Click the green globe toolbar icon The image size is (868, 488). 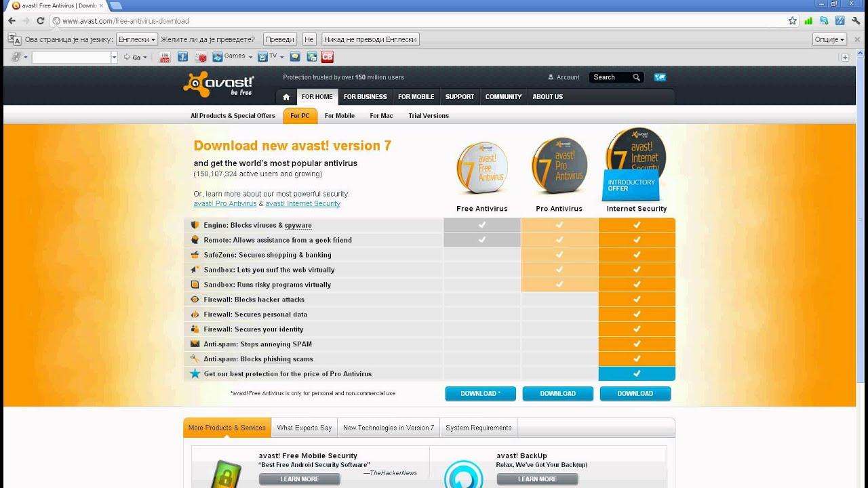pyautogui.click(x=312, y=57)
